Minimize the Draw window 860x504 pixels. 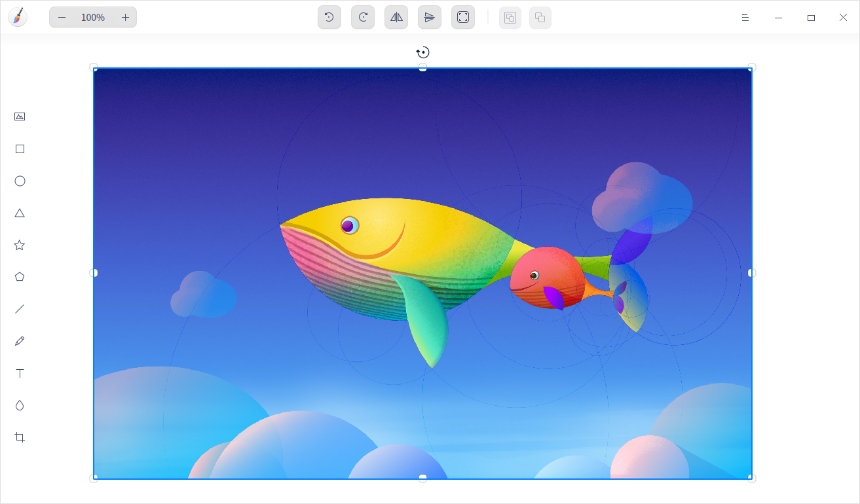pyautogui.click(x=778, y=18)
